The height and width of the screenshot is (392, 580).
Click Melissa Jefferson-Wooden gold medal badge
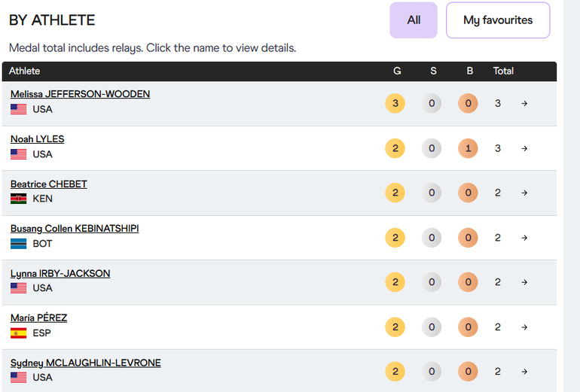coord(395,104)
